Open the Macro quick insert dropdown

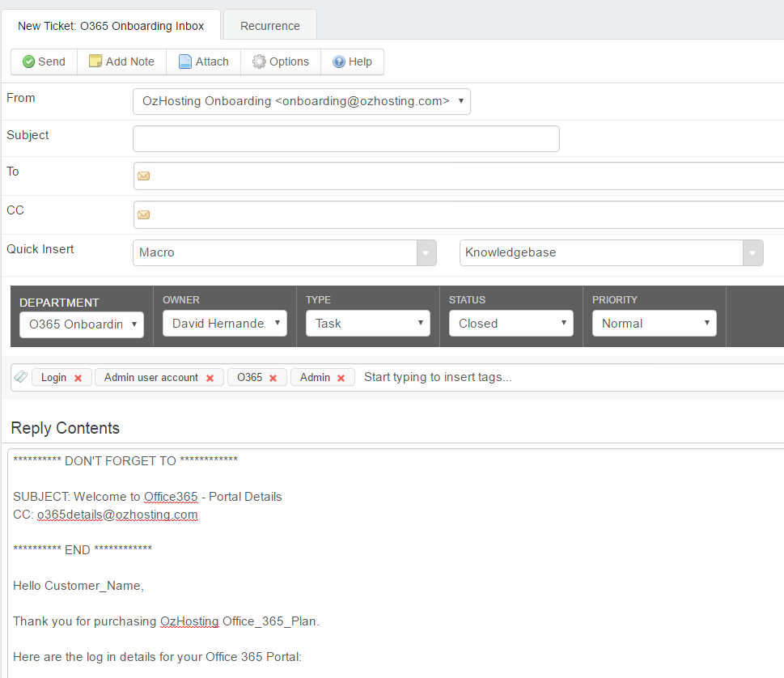[285, 252]
